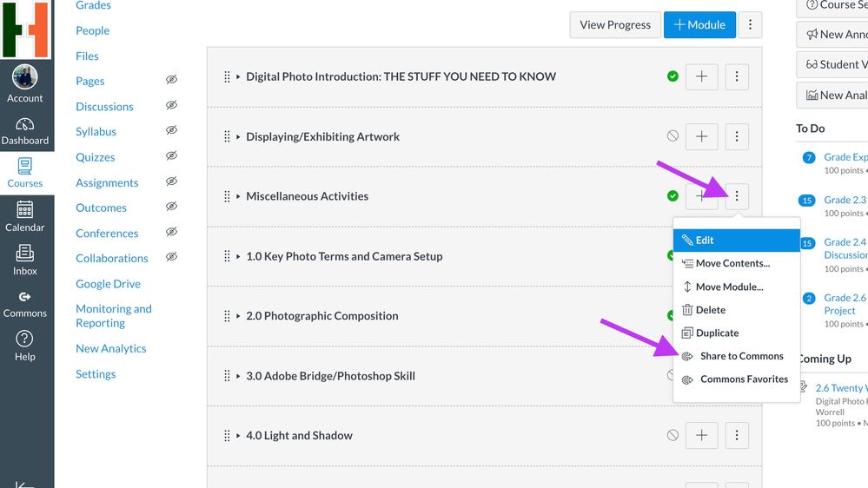Open the Dashboard from global navigation
Screen dimensions: 868x488
tap(24, 130)
